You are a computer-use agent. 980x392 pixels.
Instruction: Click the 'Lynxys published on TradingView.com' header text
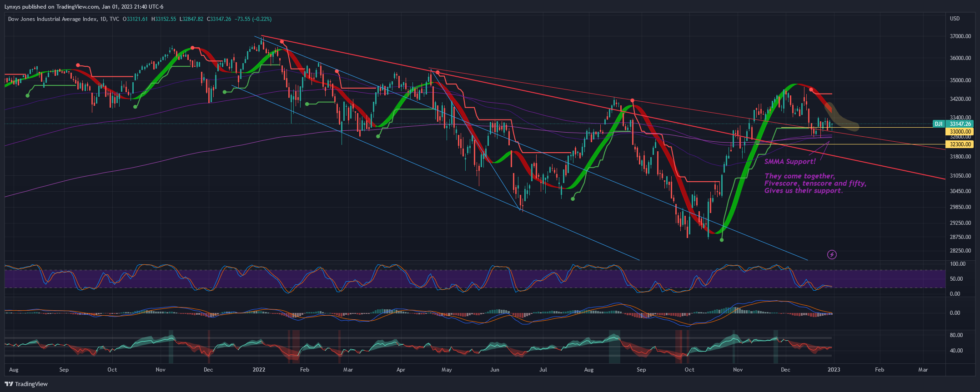51,7
